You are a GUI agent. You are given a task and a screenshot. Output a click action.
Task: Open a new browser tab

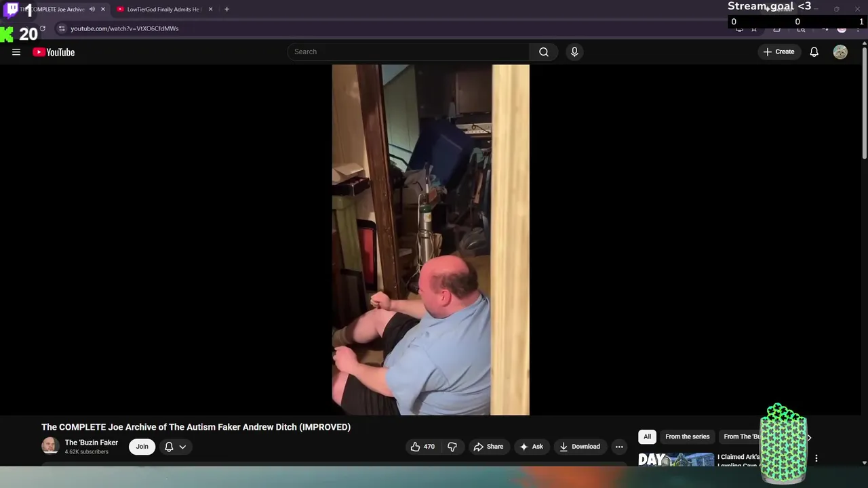(x=226, y=9)
